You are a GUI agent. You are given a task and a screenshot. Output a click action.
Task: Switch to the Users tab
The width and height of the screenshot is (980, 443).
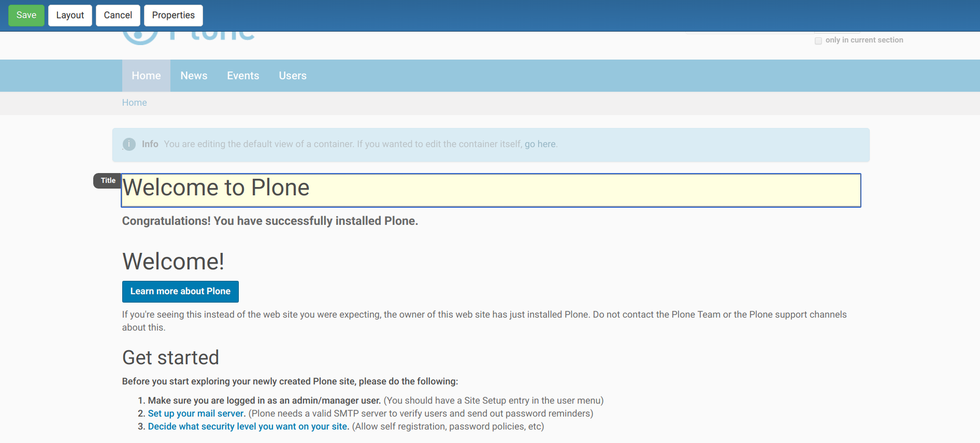[x=293, y=76]
